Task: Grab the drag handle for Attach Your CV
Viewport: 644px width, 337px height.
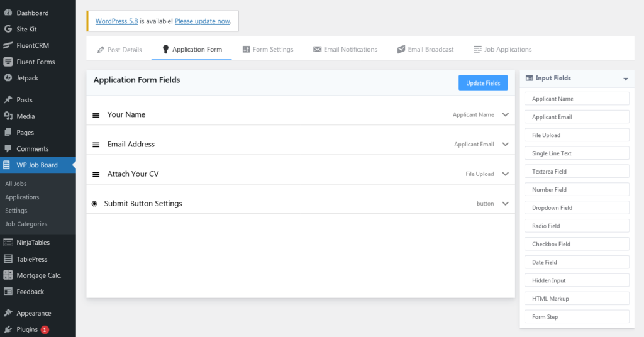Action: coord(96,174)
